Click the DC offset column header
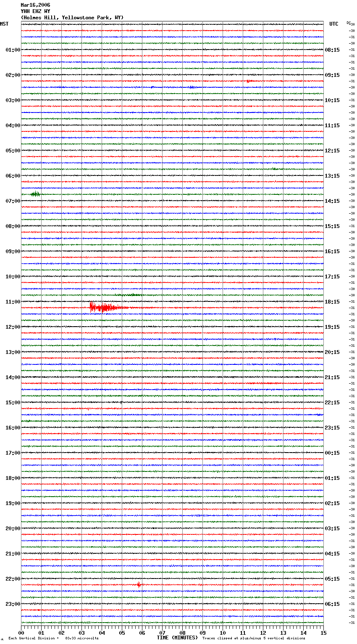This screenshot has width=357, height=644. (x=349, y=23)
